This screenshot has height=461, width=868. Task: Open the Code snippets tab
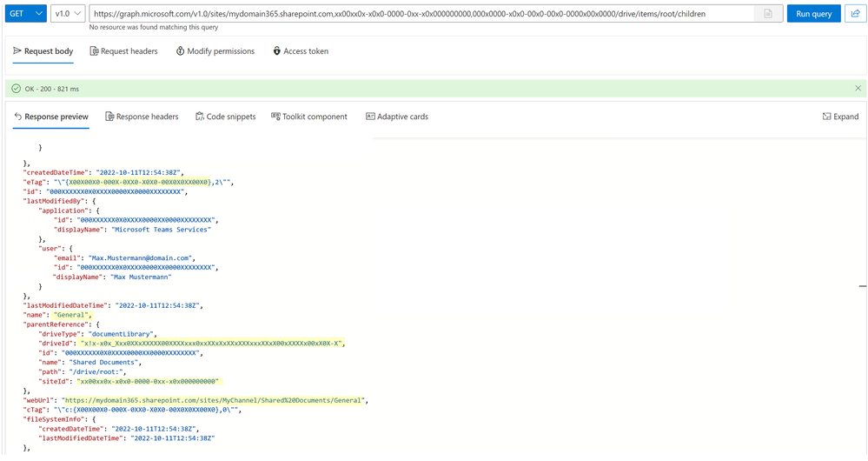[x=226, y=117]
